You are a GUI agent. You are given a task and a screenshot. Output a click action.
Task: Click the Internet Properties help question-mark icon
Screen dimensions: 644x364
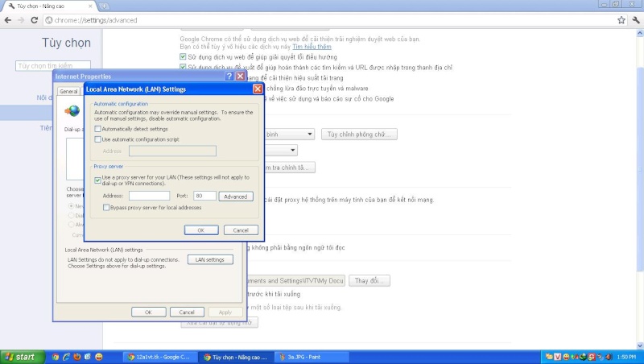(x=229, y=76)
